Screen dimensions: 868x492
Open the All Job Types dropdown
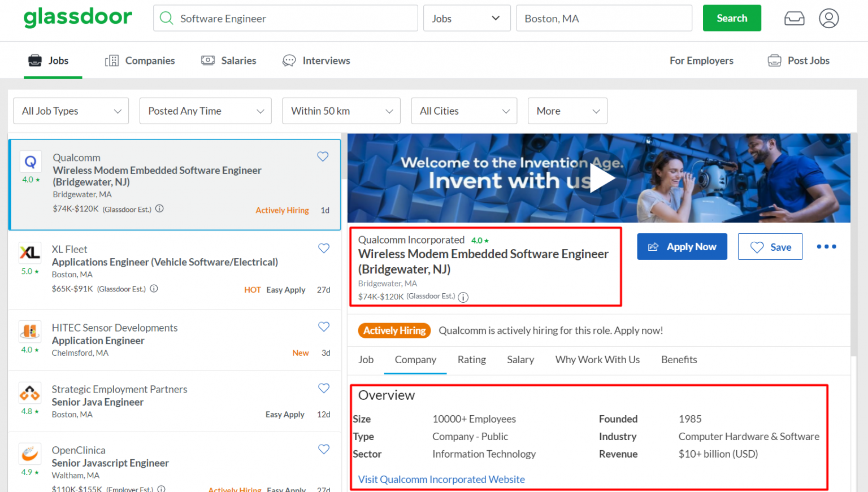tap(70, 111)
